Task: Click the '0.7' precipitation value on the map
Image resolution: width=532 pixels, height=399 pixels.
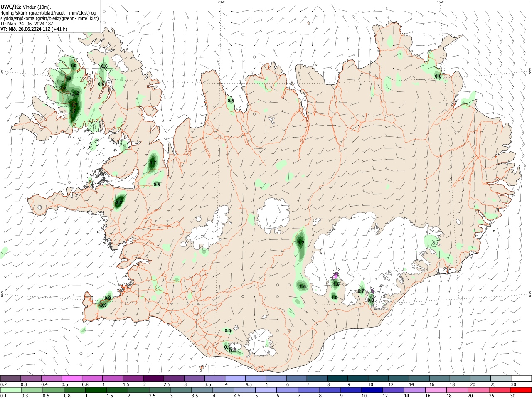Action: point(361,291)
